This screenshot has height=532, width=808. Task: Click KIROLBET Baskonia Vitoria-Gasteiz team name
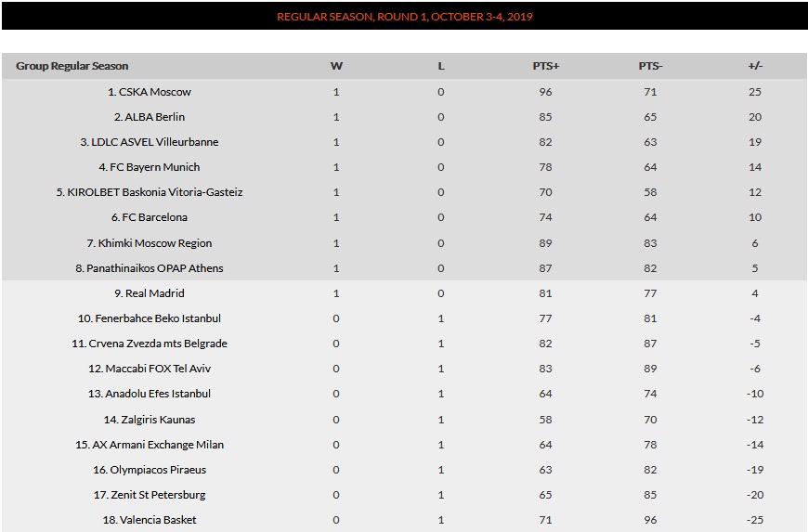tap(150, 192)
